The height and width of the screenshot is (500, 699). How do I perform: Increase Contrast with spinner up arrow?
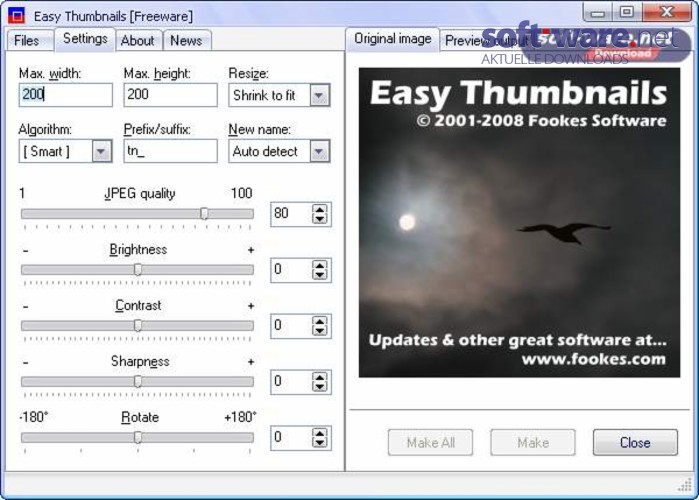point(320,321)
